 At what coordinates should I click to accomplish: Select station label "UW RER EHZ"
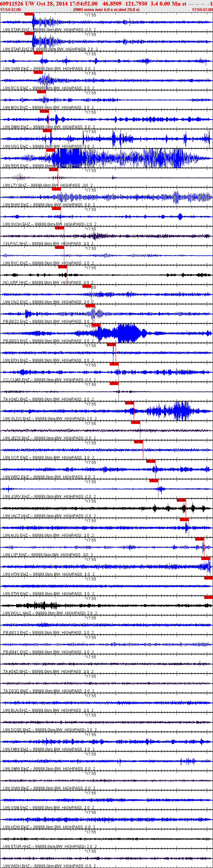16,166
